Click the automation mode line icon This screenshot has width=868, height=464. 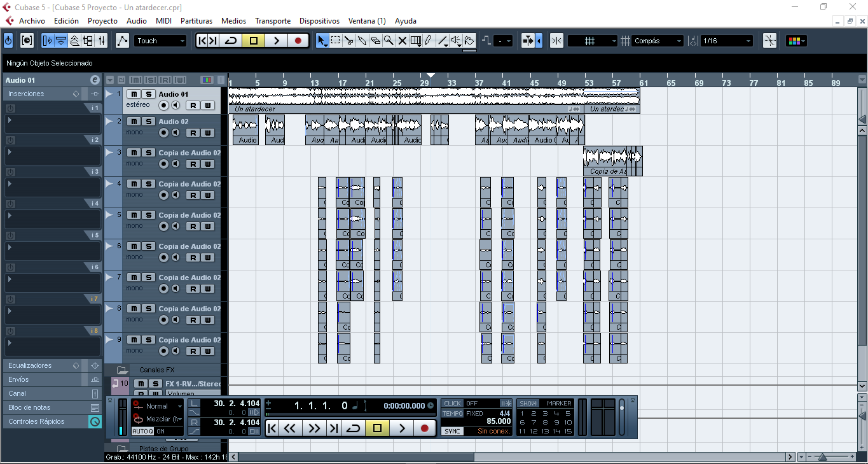122,41
